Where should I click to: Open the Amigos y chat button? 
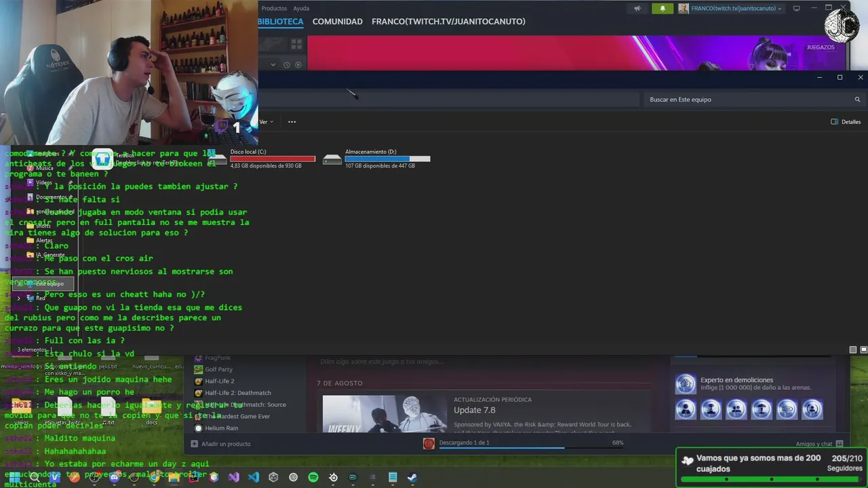pos(819,444)
